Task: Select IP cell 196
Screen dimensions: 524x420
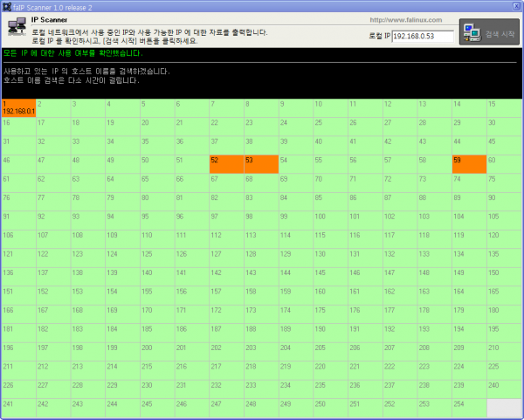Action: coord(18,351)
